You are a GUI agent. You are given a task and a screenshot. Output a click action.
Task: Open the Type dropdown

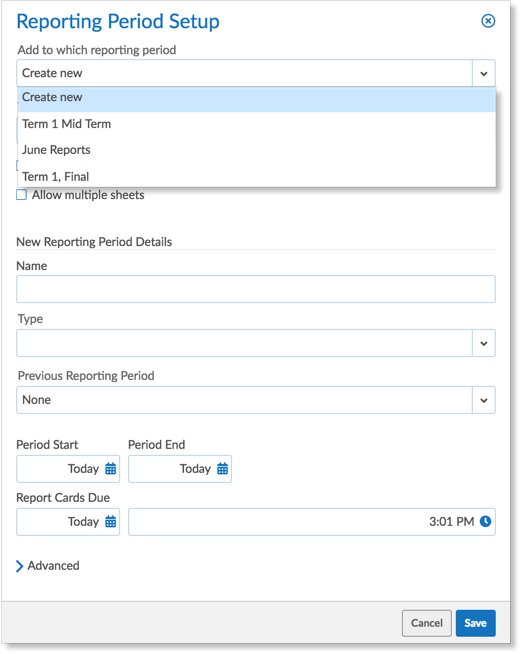coord(256,343)
